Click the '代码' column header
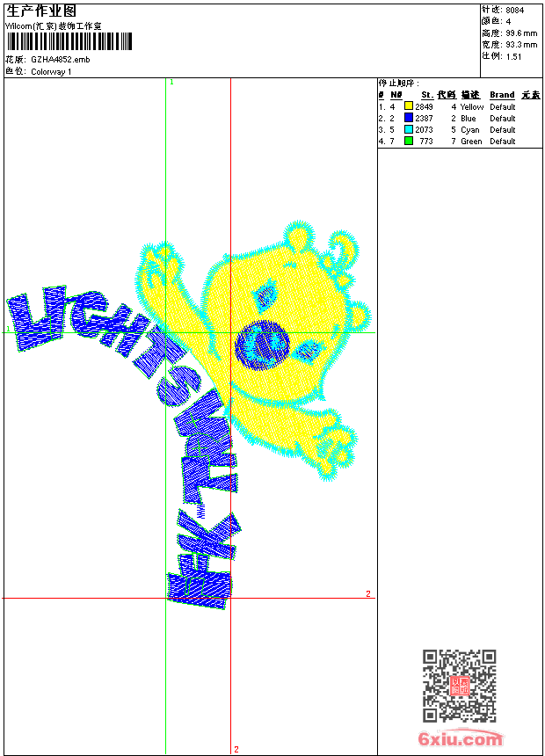Image resolution: width=545 pixels, height=756 pixels. pos(447,95)
